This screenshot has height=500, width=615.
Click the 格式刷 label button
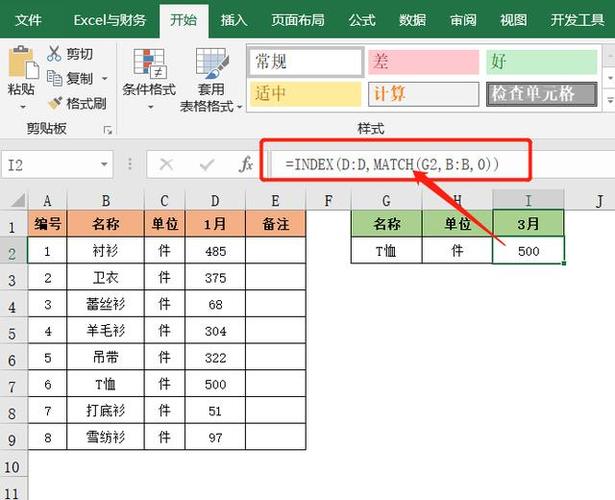pos(86,104)
